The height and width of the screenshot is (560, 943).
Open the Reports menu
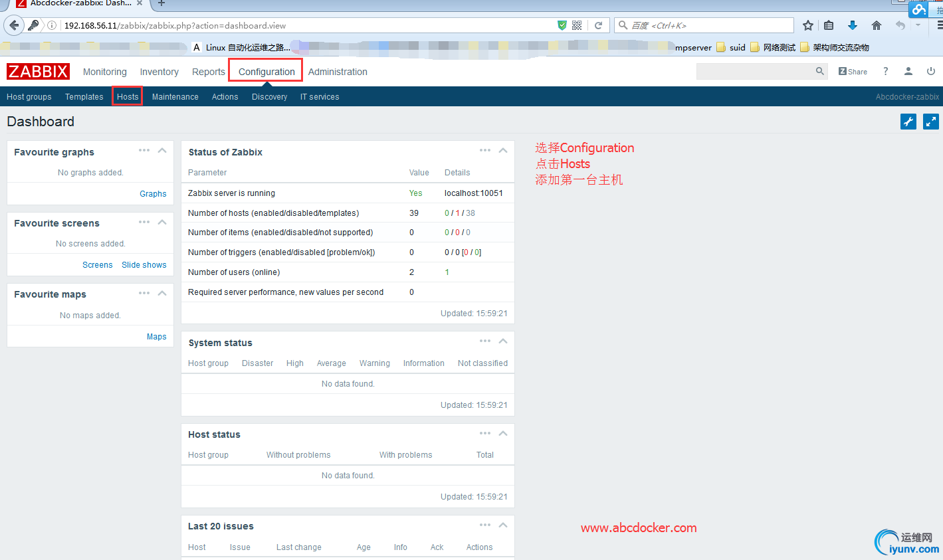click(x=209, y=72)
